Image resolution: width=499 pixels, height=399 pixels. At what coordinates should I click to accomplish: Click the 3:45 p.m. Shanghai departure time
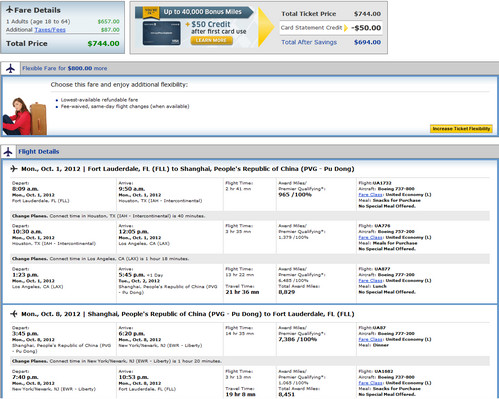pos(25,334)
